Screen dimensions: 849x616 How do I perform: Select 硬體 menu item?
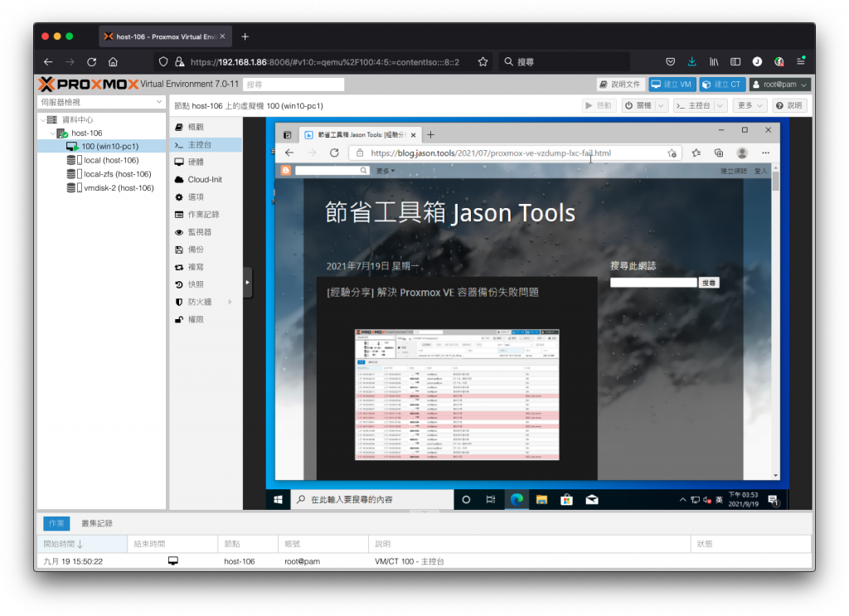206,162
